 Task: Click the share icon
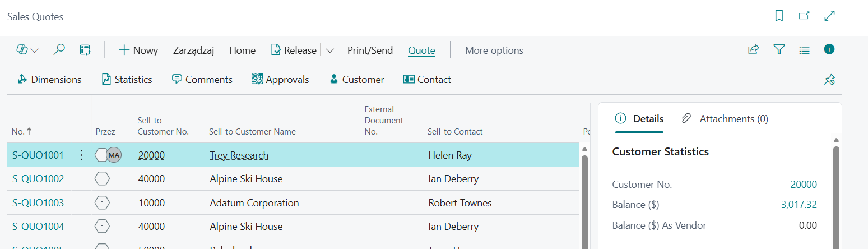click(x=754, y=50)
